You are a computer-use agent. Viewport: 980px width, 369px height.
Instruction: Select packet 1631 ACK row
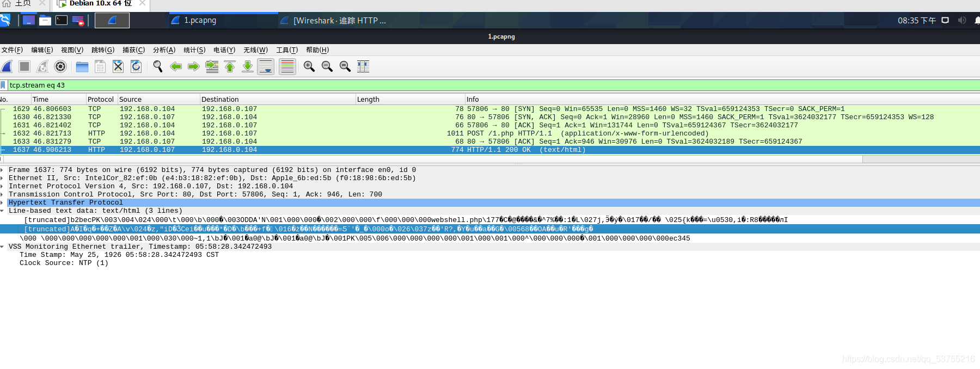point(490,125)
